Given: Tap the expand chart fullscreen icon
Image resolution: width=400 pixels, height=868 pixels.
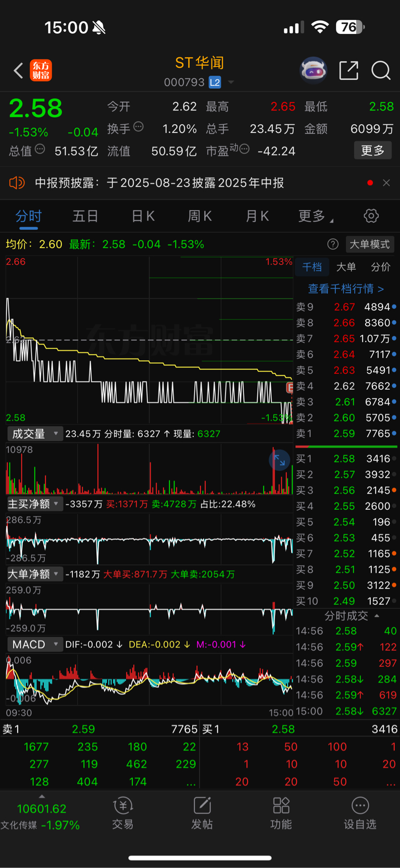Looking at the screenshot, I should 280,460.
